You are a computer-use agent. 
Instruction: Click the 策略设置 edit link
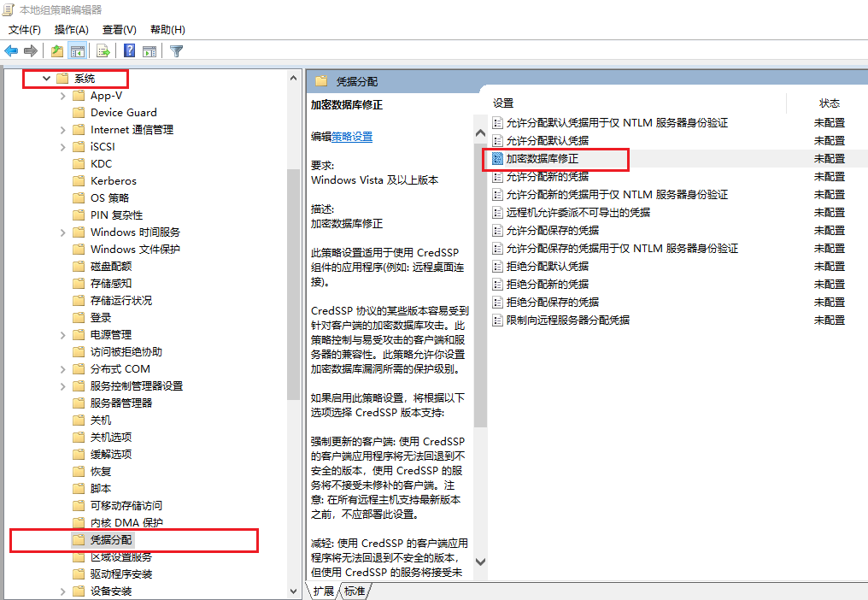point(352,137)
